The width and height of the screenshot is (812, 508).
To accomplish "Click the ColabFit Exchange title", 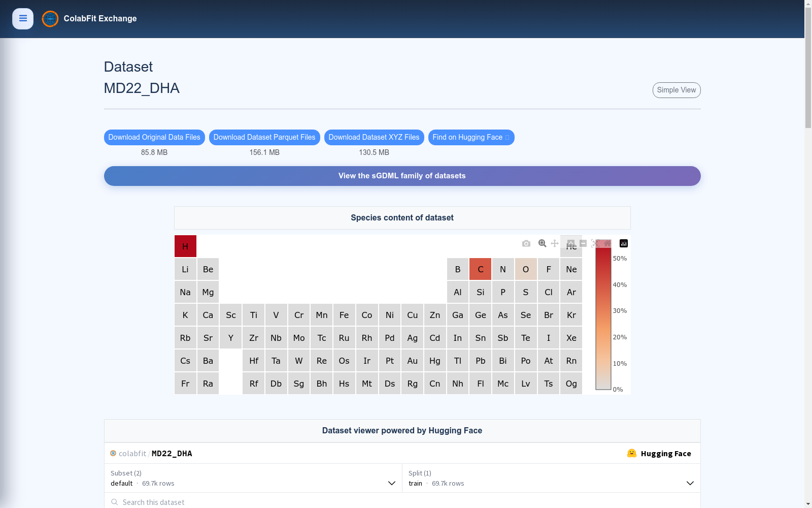I will coord(100,19).
